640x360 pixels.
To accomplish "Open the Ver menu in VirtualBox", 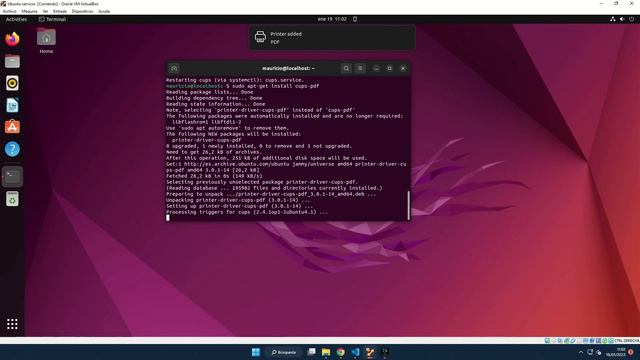I will (x=45, y=11).
